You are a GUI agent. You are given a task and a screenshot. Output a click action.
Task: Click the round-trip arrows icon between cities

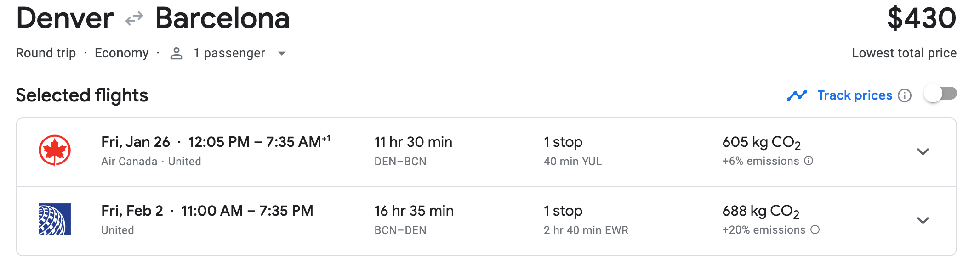click(134, 19)
